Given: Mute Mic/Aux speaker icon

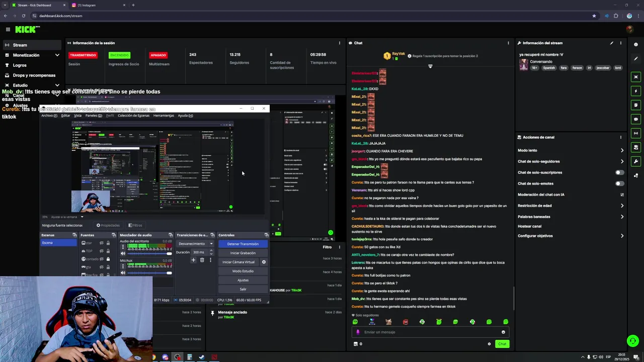Looking at the screenshot, I should pos(123,273).
